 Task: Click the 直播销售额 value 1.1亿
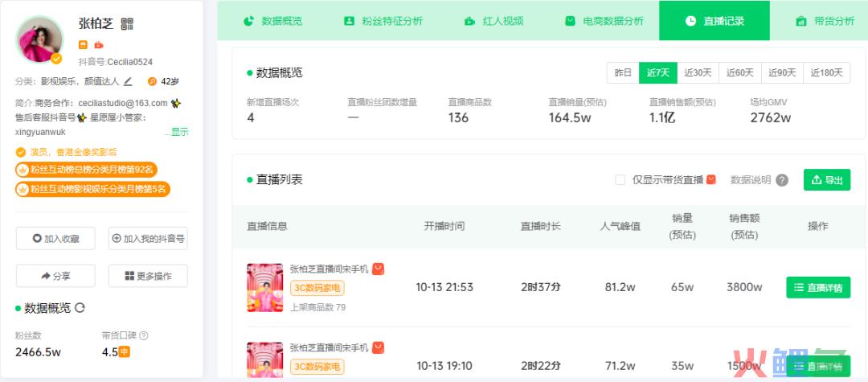pos(662,117)
